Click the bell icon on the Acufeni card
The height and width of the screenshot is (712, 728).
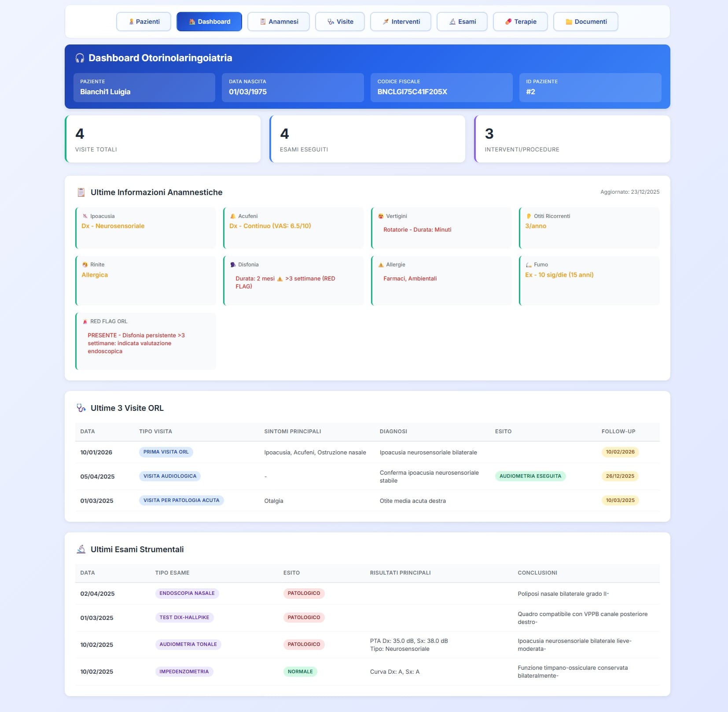pyautogui.click(x=232, y=216)
